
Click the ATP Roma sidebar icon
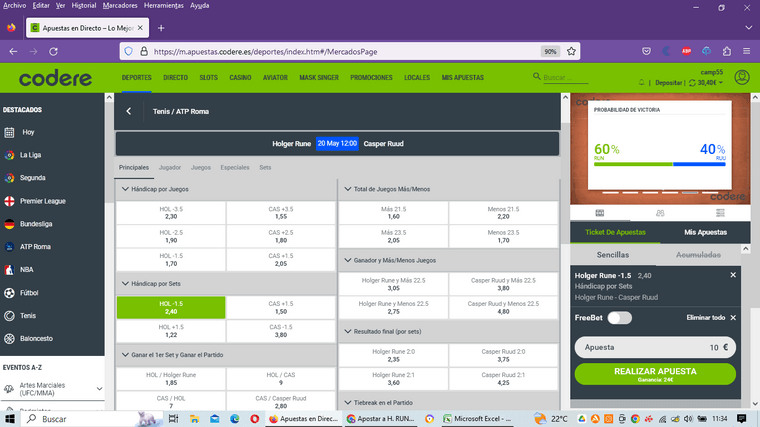[x=9, y=247]
